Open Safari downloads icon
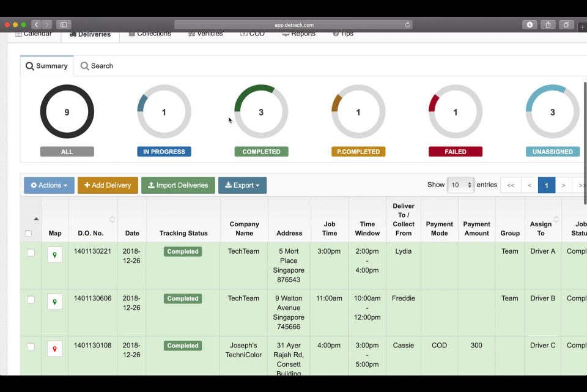The height and width of the screenshot is (392, 587). tap(530, 25)
